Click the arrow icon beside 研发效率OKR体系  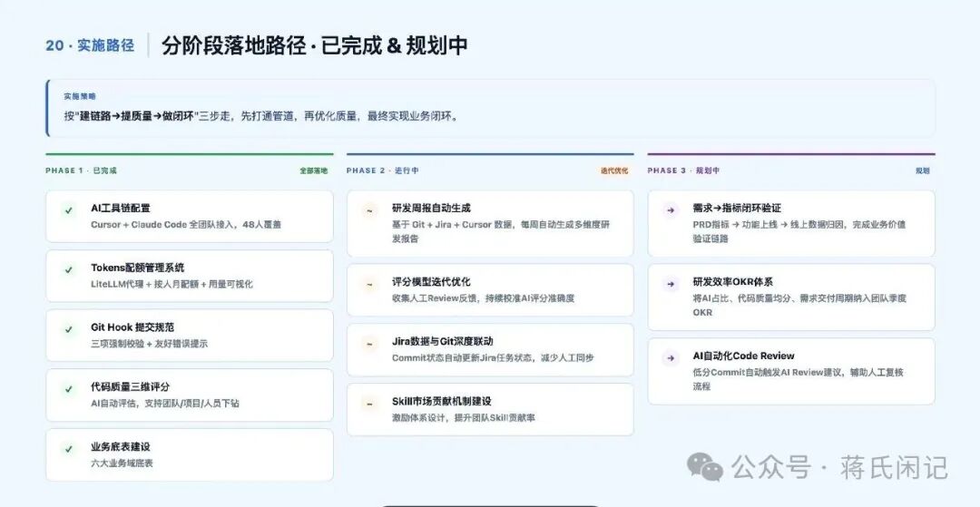671,284
